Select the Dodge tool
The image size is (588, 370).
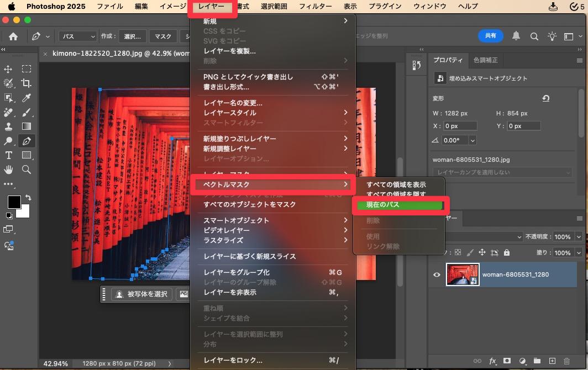(x=8, y=141)
